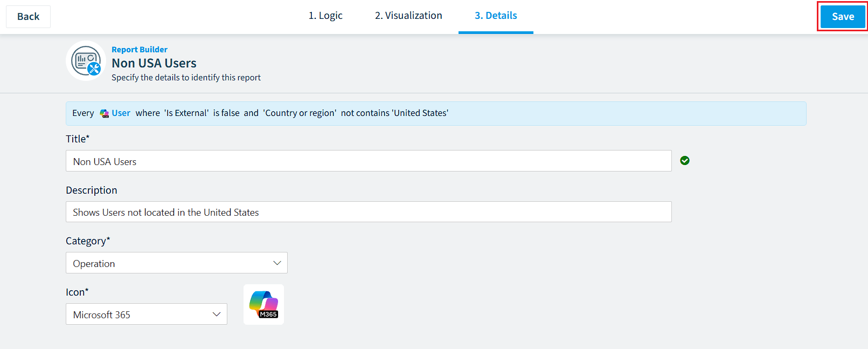This screenshot has height=349, width=868.
Task: Click the Microsoft 365 Copilot icon preview
Action: (263, 304)
